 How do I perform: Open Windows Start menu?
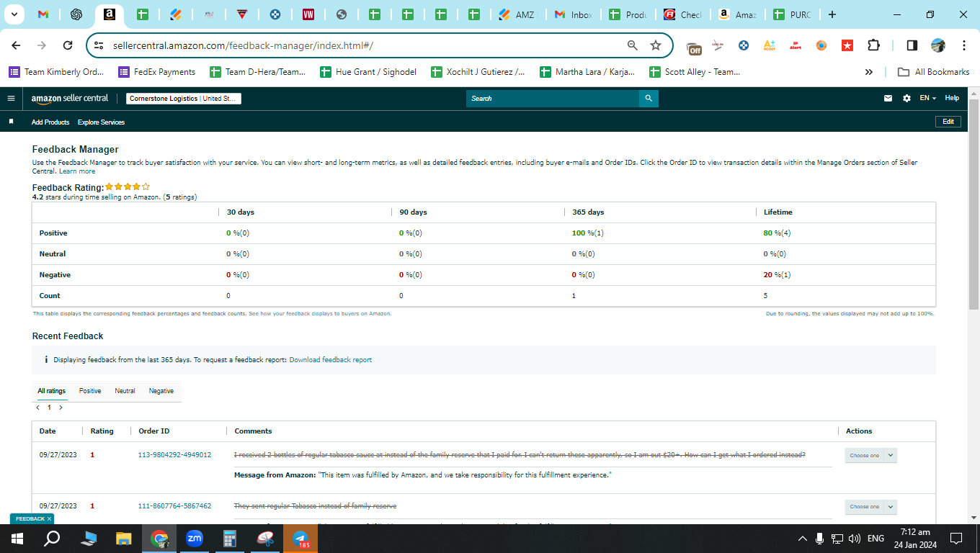coord(17,538)
